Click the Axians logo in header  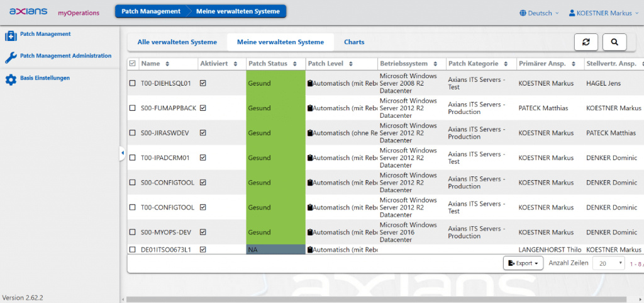coord(29,12)
